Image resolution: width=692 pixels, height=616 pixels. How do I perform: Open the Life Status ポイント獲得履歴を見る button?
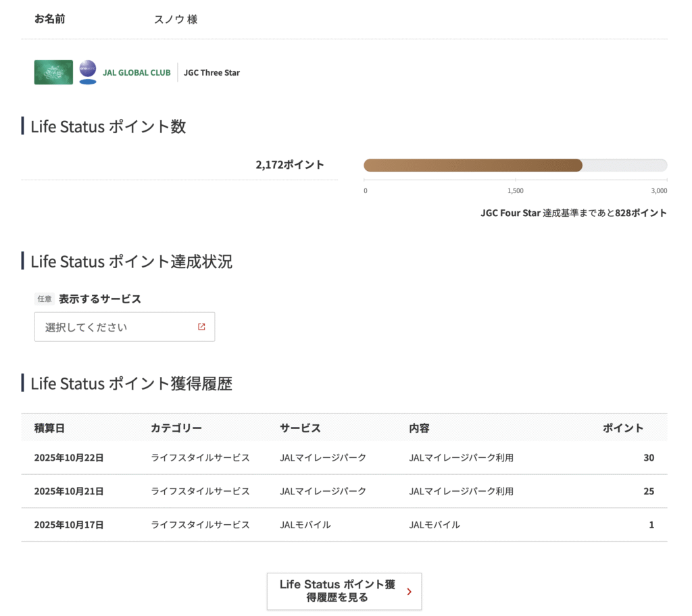(x=337, y=591)
